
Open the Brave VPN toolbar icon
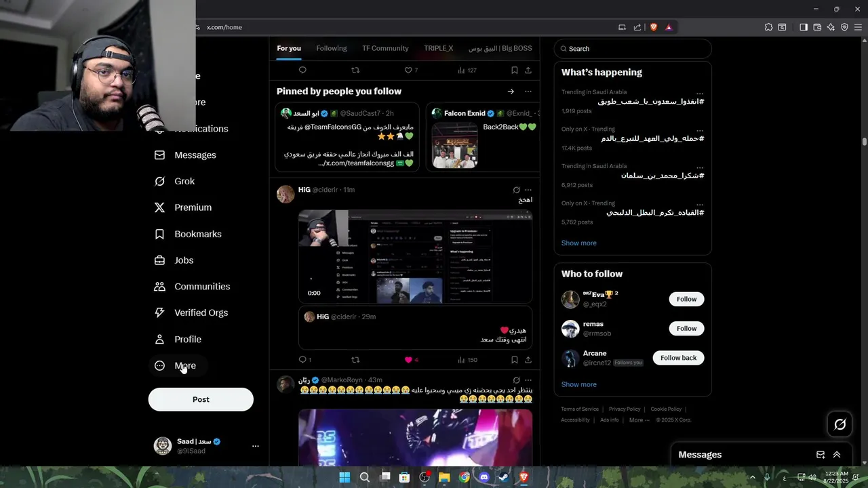pos(844,27)
